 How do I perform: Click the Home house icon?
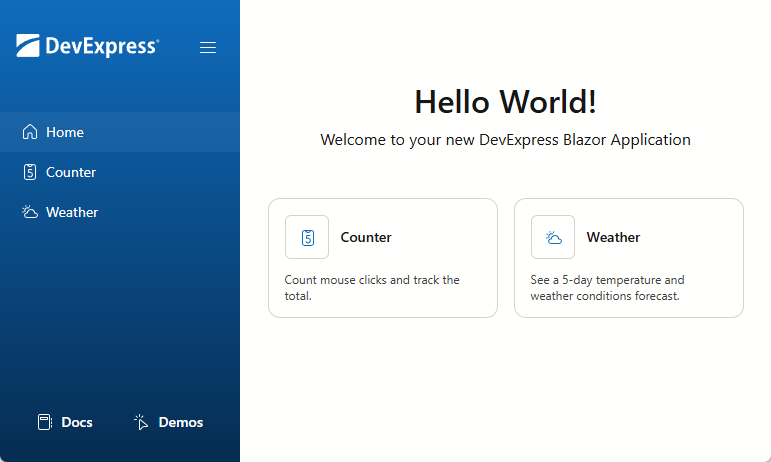coord(30,132)
